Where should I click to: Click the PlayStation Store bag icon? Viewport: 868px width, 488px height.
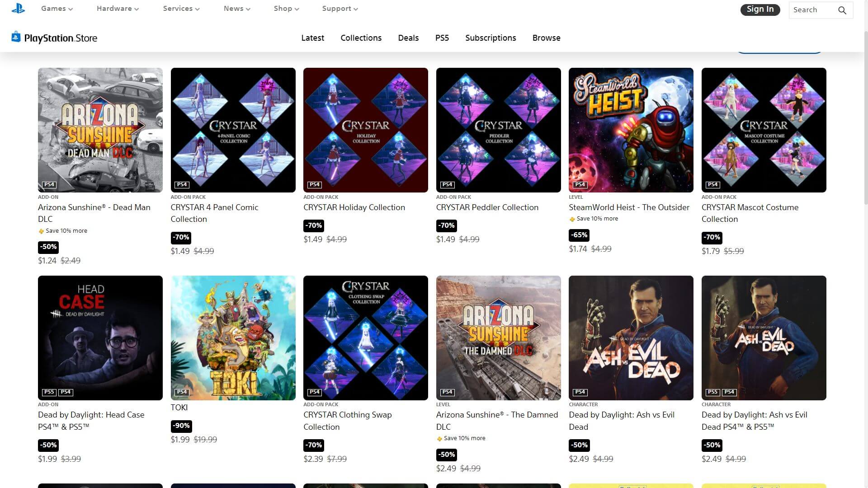point(16,37)
